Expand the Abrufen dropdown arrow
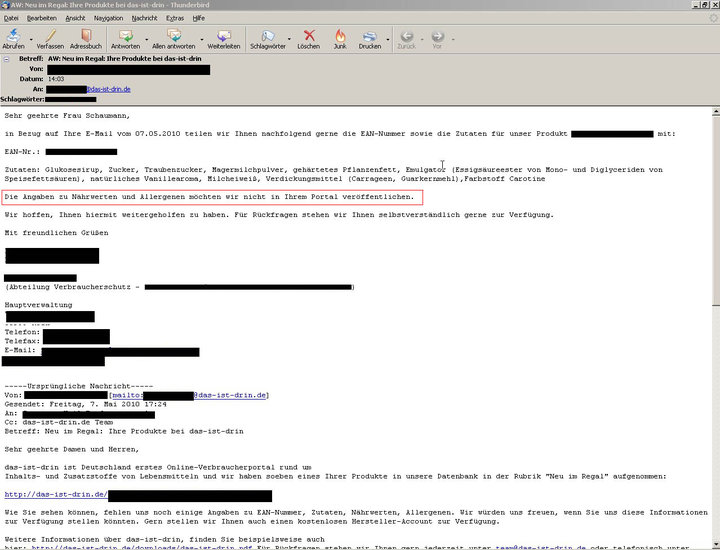 [x=31, y=39]
